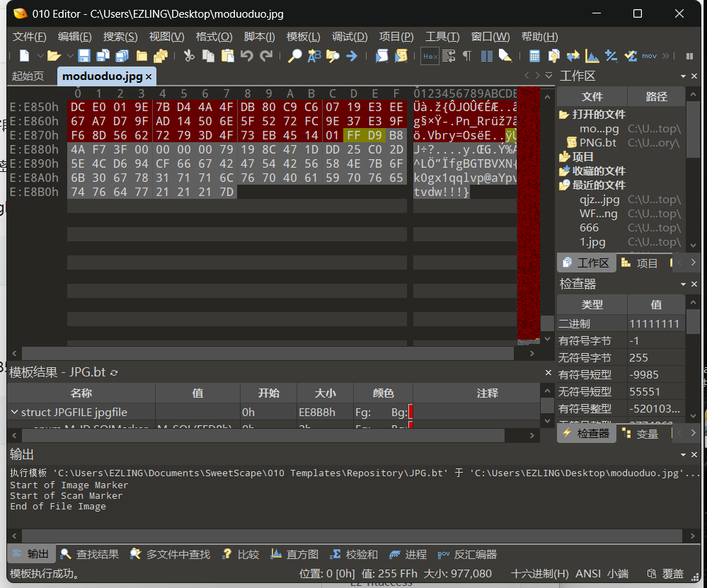Image resolution: width=707 pixels, height=588 pixels.
Task: Close the moduoduo.jpg tab
Action: click(149, 76)
